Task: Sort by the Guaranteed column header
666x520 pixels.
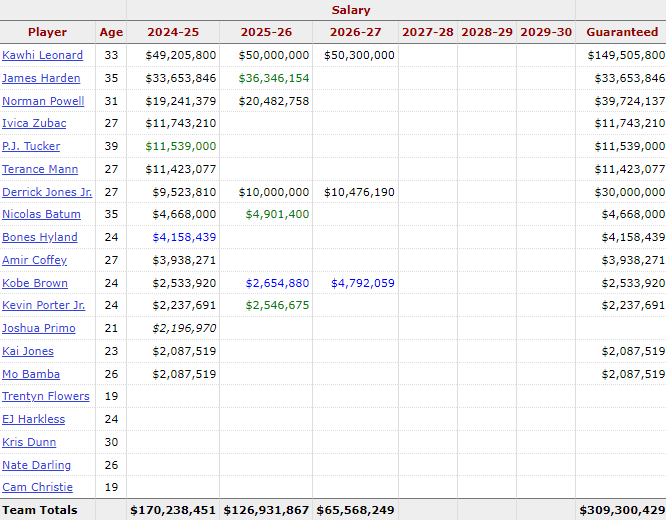Action: 622,32
